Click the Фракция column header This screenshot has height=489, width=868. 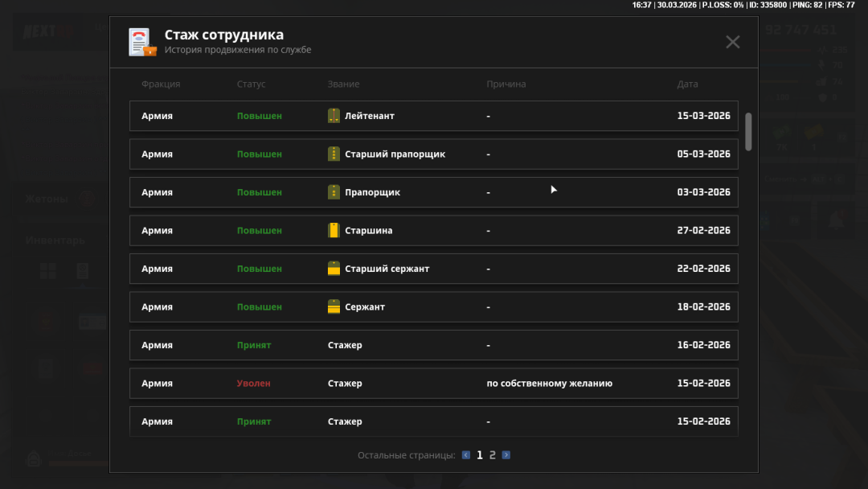(x=161, y=84)
